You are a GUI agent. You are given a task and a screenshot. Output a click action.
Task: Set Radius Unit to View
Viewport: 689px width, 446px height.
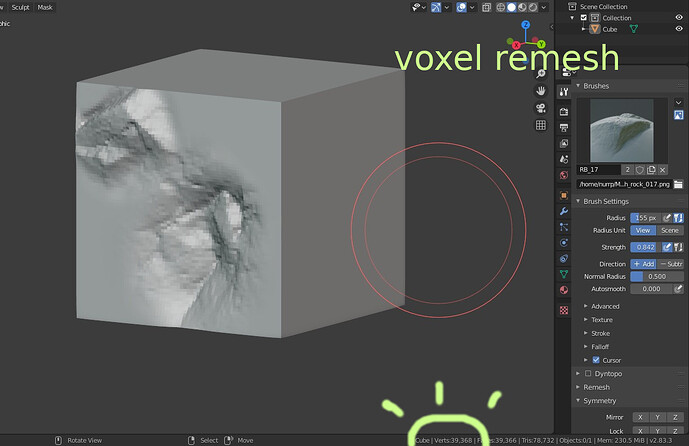643,230
